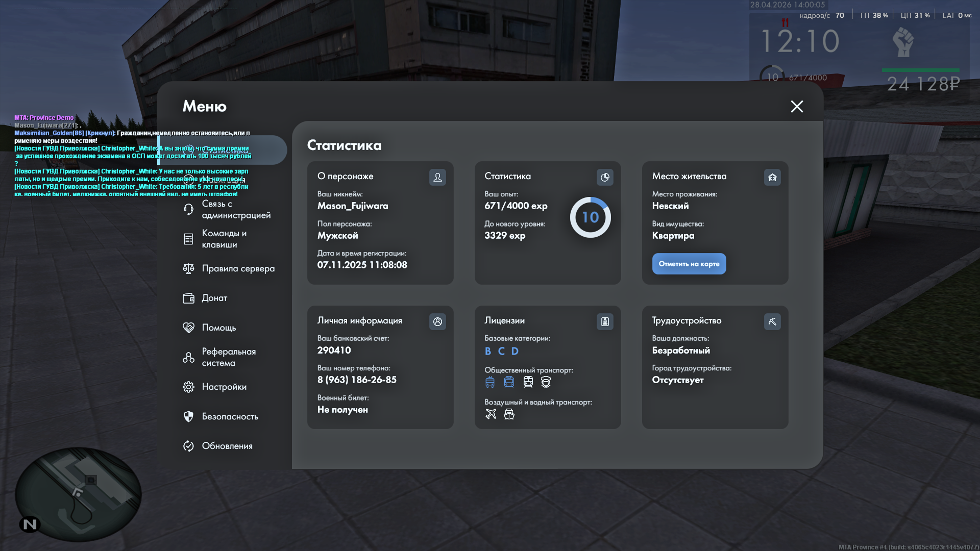Click the train transport license icon

click(528, 382)
